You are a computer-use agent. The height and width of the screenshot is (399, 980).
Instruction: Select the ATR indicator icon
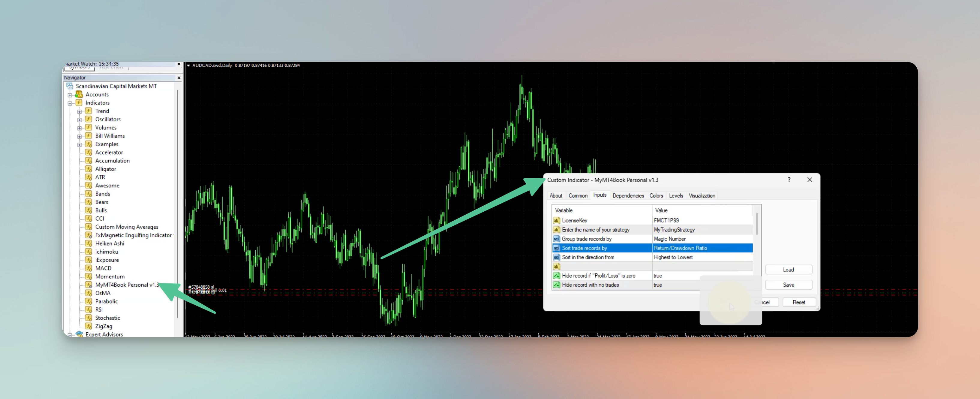pos(89,177)
